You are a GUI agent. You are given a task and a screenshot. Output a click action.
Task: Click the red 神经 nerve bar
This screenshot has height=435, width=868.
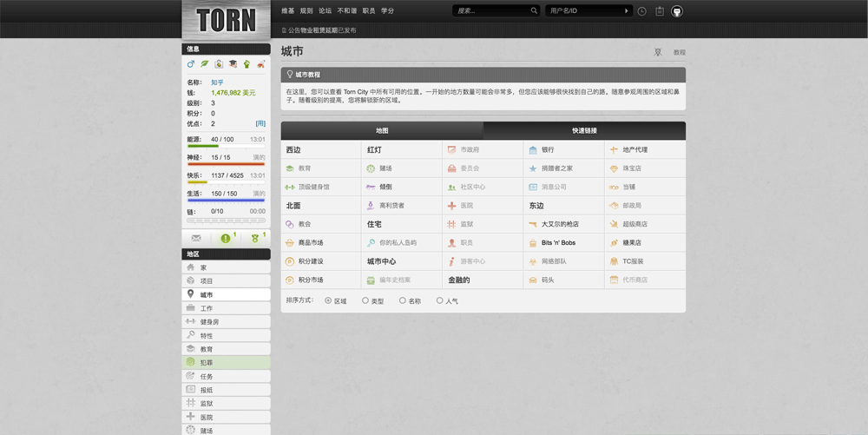[226, 164]
